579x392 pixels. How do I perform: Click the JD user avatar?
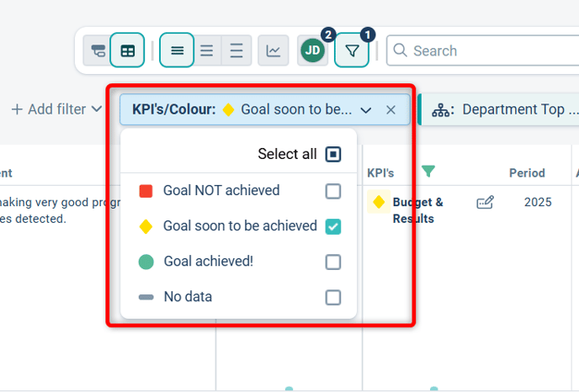click(x=313, y=50)
